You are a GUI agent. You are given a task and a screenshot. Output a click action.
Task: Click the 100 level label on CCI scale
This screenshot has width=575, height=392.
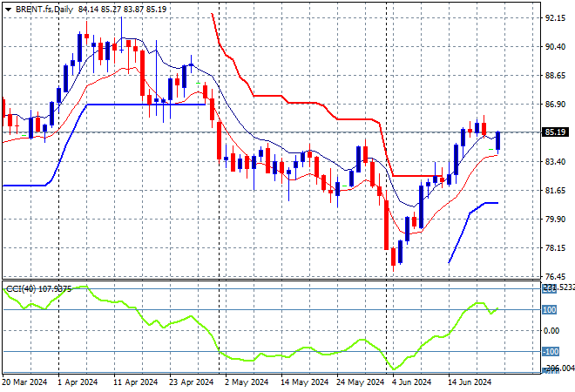tap(550, 310)
